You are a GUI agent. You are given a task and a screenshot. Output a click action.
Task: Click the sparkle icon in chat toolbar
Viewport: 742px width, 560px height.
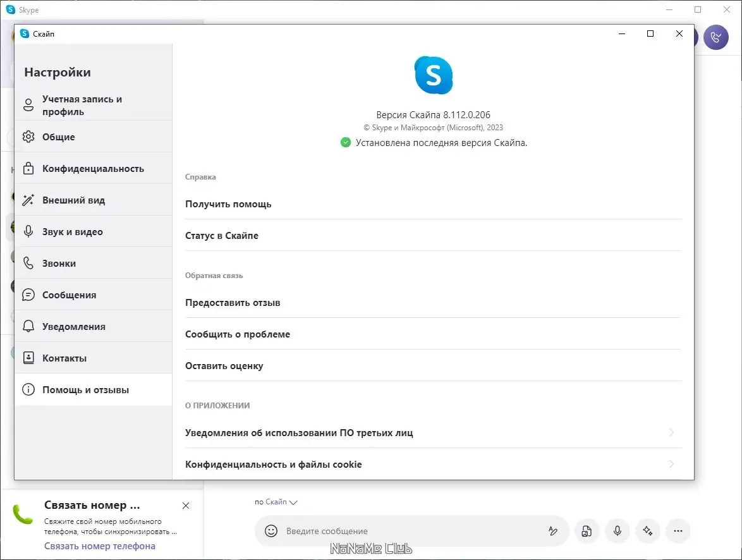coord(648,531)
